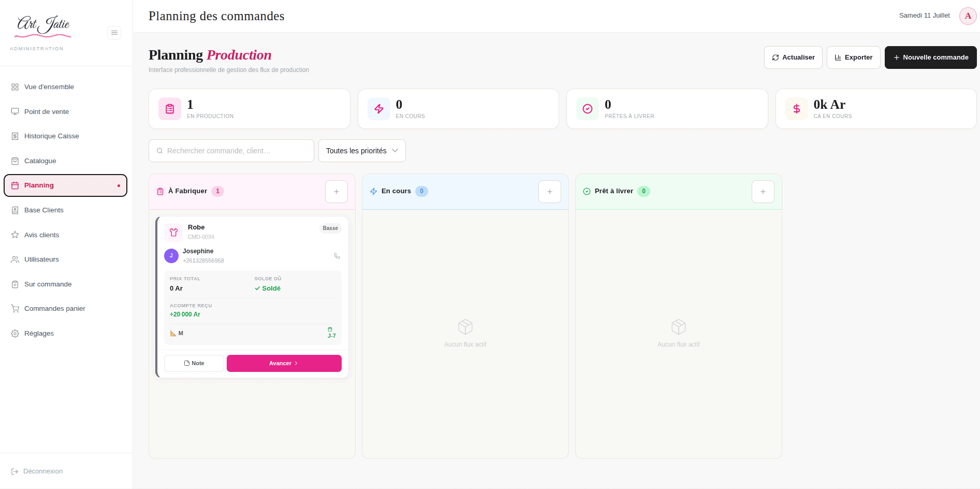Create a Nouvelle commande
The image size is (980, 489).
930,57
